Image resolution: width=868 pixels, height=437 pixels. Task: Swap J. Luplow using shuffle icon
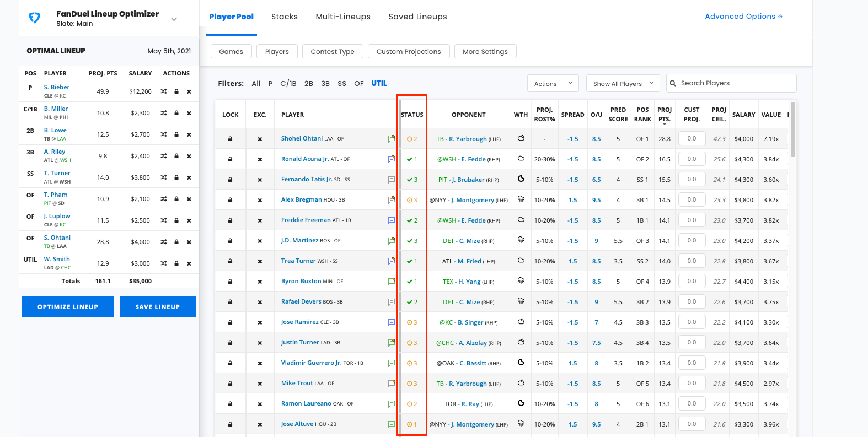(164, 220)
